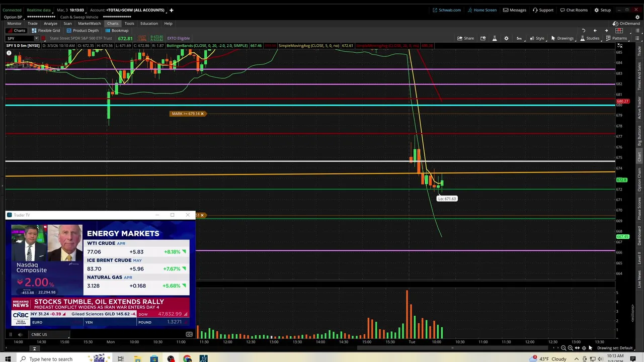Click the undo arrow above chart toolbar

point(584,31)
